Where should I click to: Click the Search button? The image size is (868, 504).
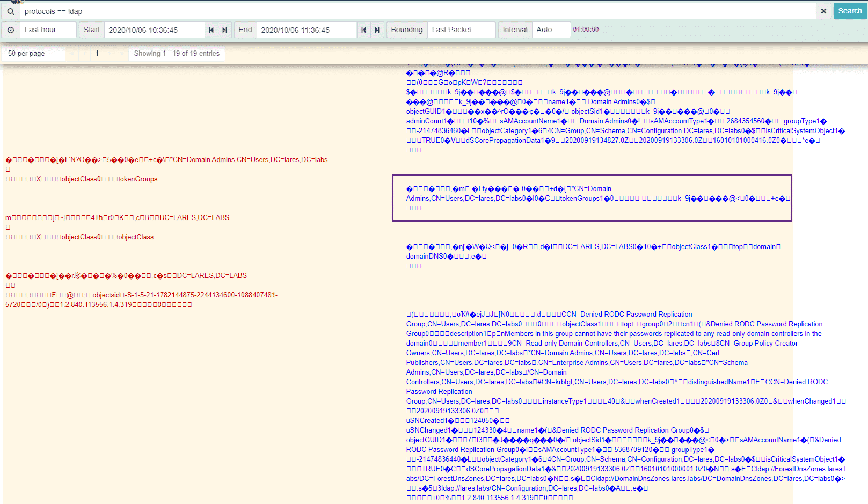point(850,11)
